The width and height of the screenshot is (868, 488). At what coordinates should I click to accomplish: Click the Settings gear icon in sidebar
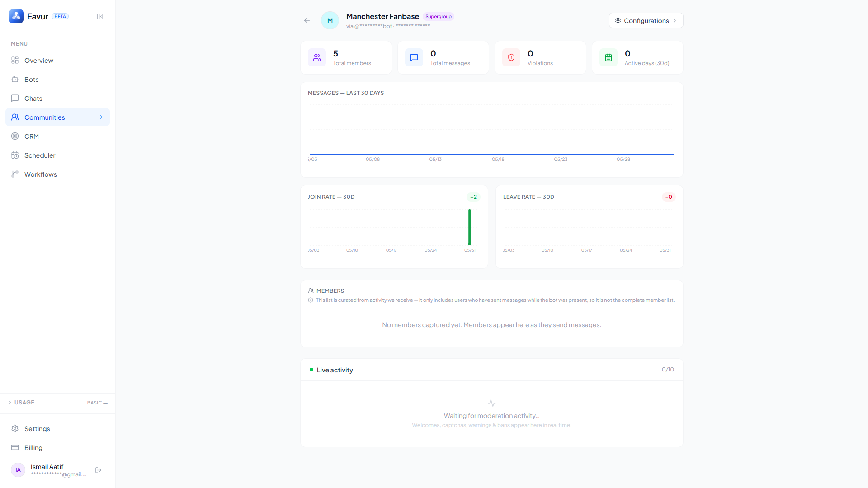coord(15,429)
